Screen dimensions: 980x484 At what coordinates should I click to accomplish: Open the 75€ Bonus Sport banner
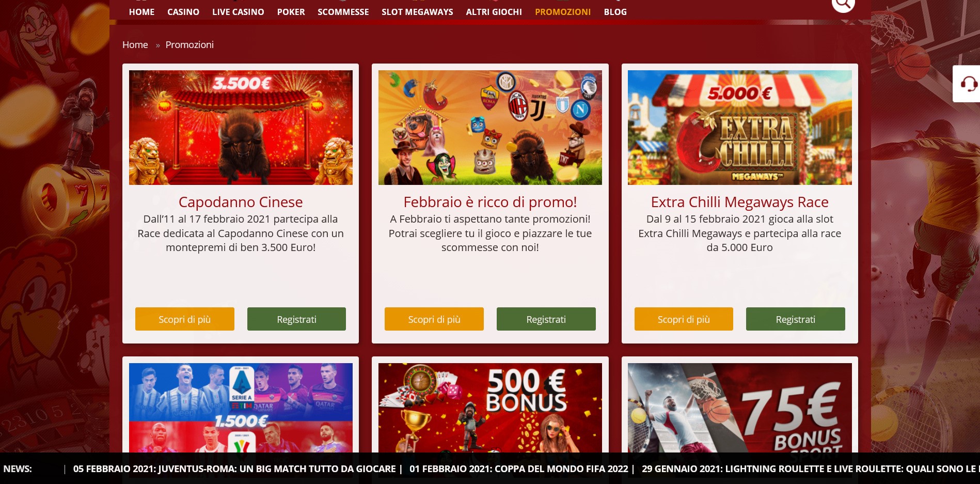coord(740,408)
